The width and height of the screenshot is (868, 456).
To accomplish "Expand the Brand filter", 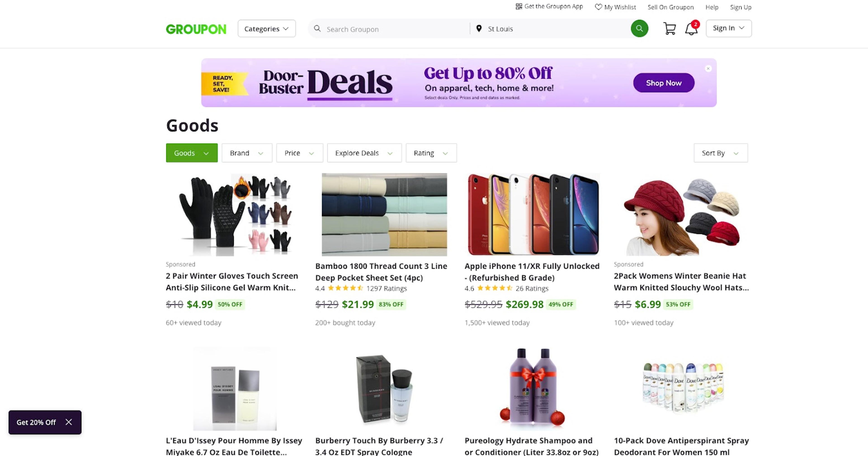I will pos(247,153).
